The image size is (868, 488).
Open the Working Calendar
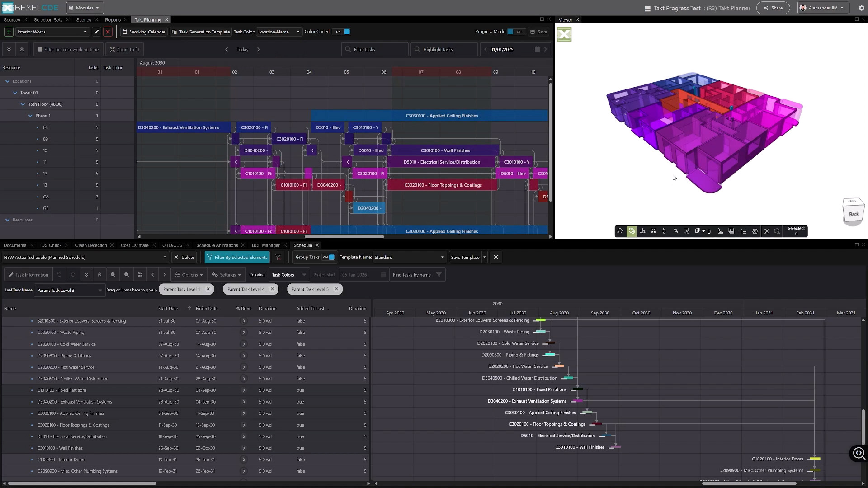[144, 32]
